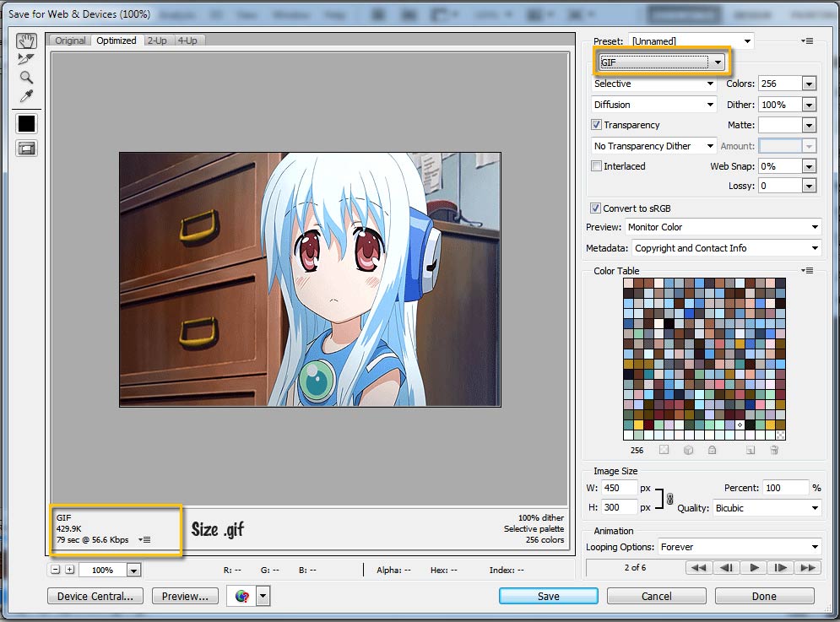Click the zoom percentage field showing 100%

(x=103, y=570)
